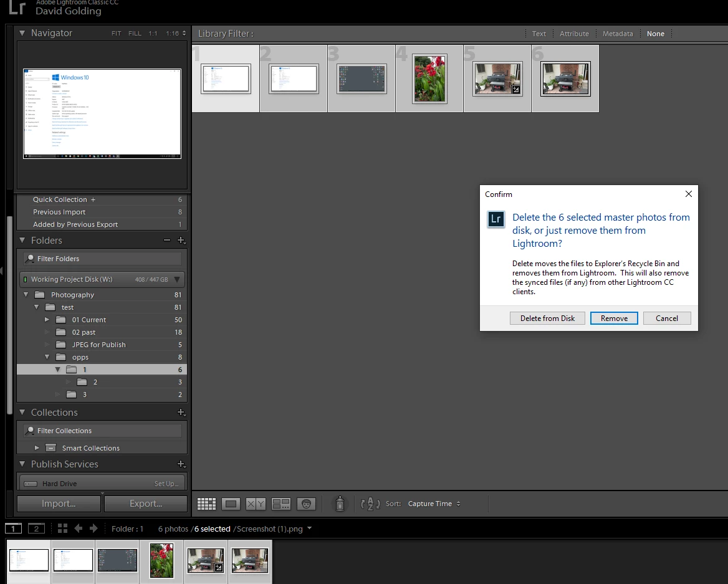Image resolution: width=728 pixels, height=584 pixels.
Task: Open Compare view XY icon
Action: [x=256, y=504]
